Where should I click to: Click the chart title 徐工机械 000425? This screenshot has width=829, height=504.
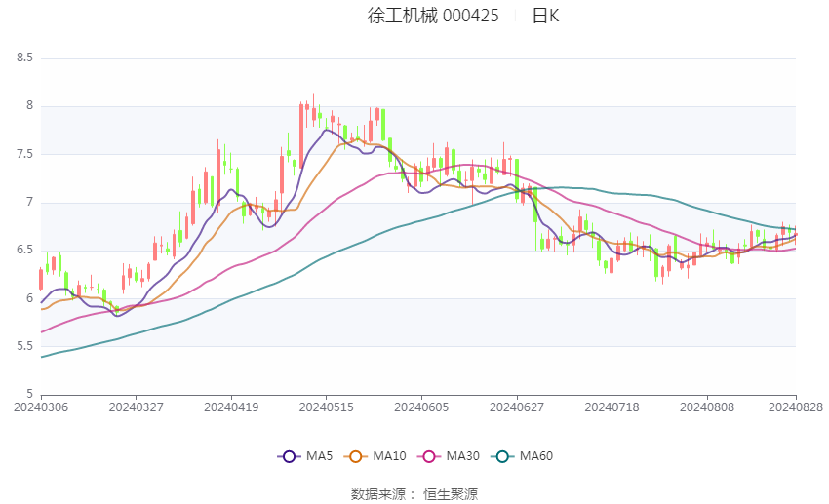433,16
